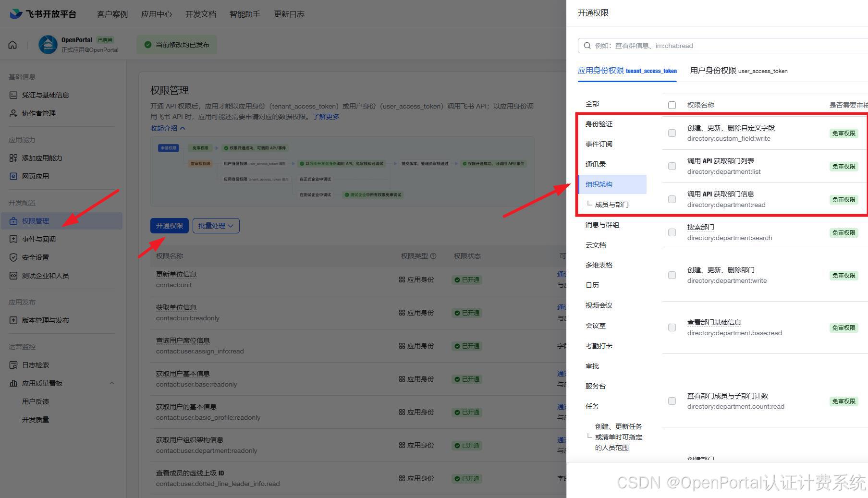Select 全部 permission category

click(x=592, y=104)
